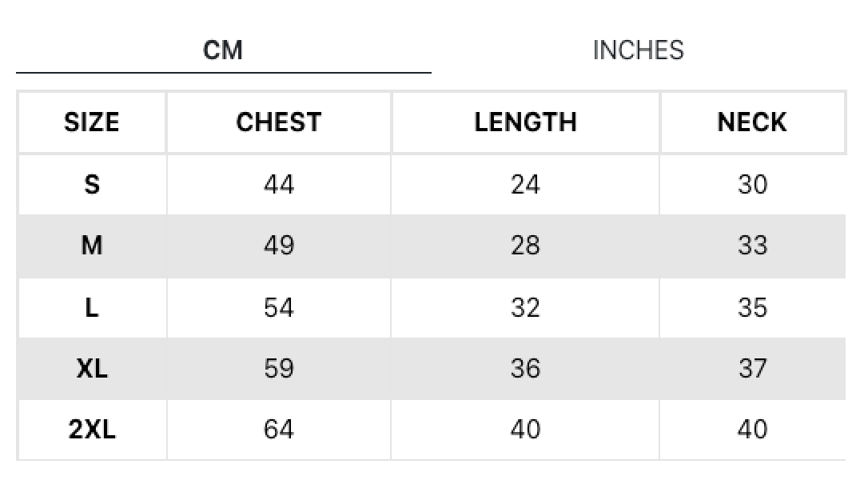Click the SIZE column header

[x=92, y=122]
